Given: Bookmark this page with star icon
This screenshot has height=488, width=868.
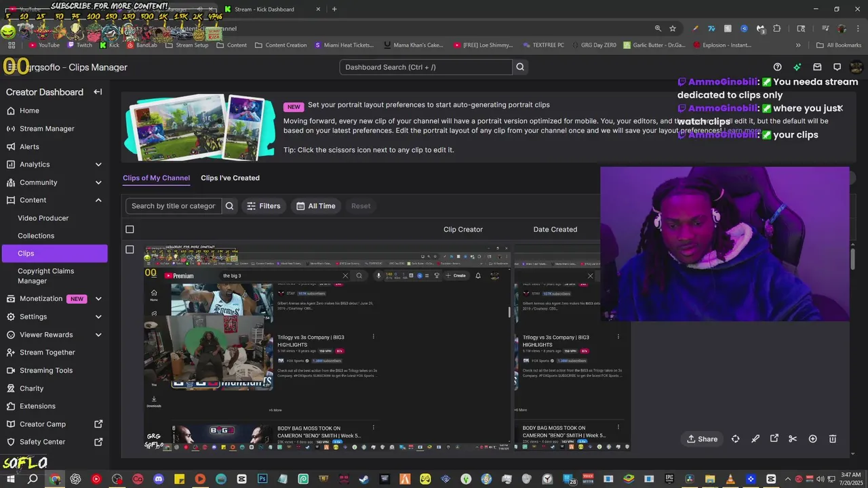Looking at the screenshot, I should click(x=673, y=28).
